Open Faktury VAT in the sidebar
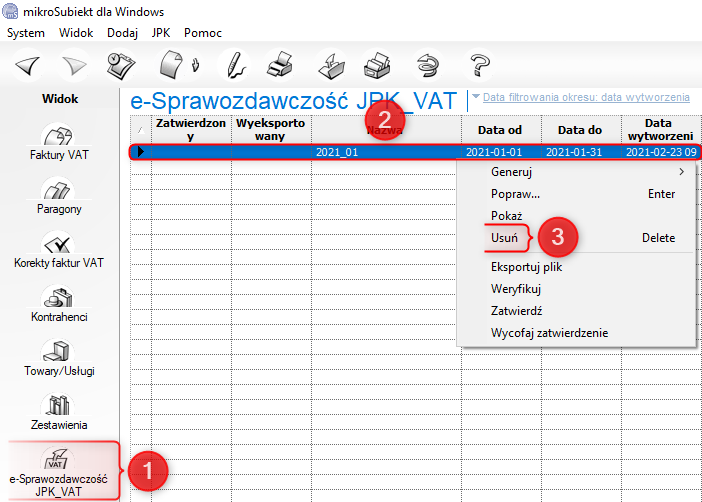The image size is (702, 502). click(x=59, y=142)
